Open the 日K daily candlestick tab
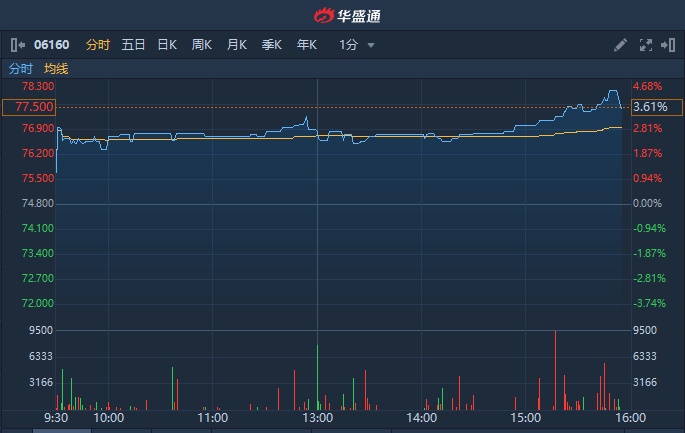 (x=167, y=45)
